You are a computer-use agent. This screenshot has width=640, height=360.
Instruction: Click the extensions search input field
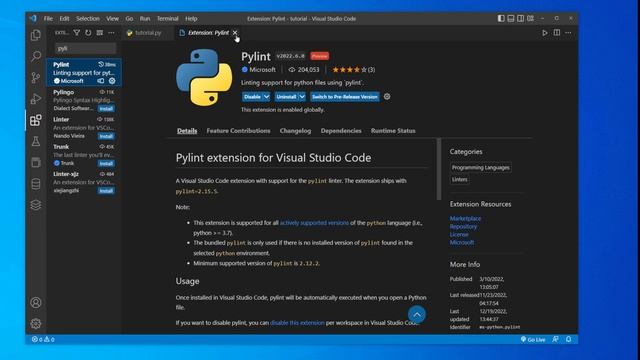[x=86, y=48]
